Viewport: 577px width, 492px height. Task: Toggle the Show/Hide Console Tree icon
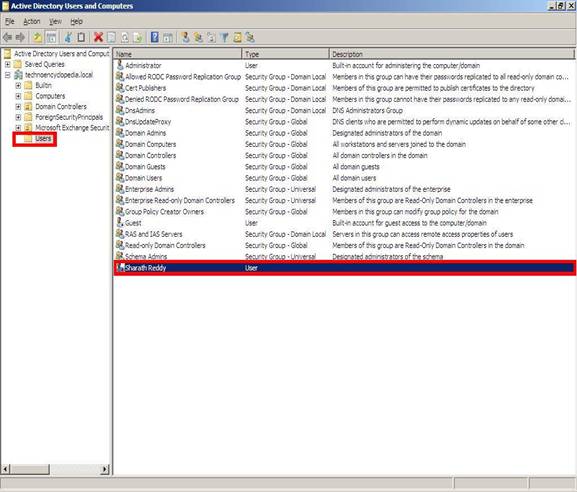pyautogui.click(x=51, y=37)
